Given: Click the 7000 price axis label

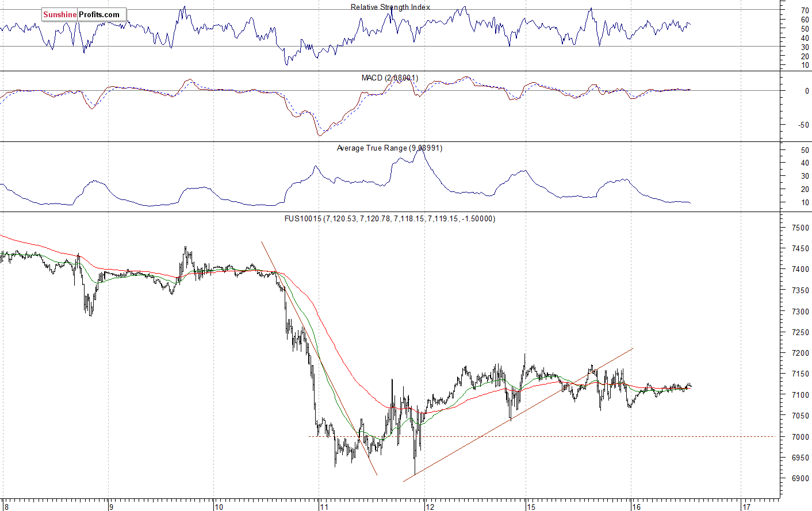Looking at the screenshot, I should coord(800,437).
